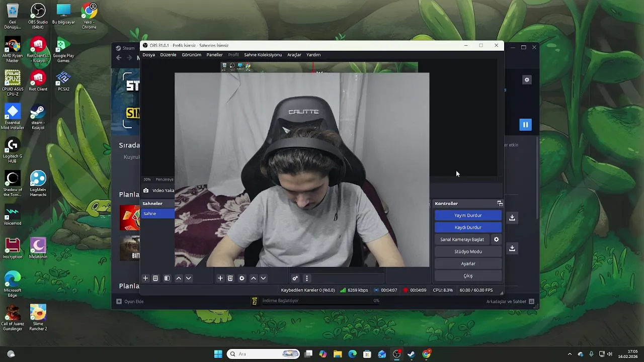
Task: Move source down arrow in sources toolbar
Action: point(263,278)
